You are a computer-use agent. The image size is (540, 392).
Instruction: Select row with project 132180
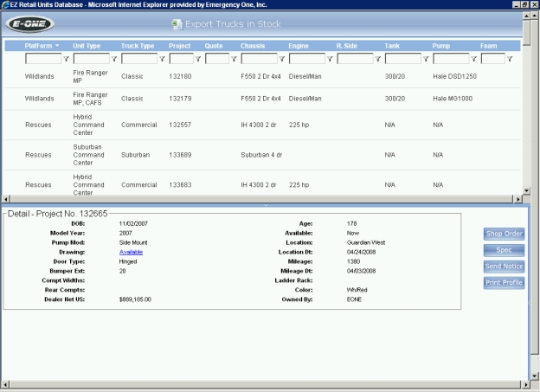point(262,76)
